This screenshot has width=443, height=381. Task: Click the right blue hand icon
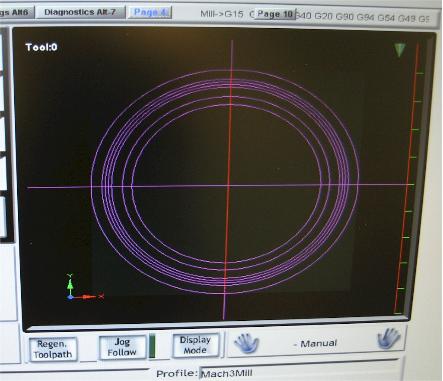pos(389,339)
